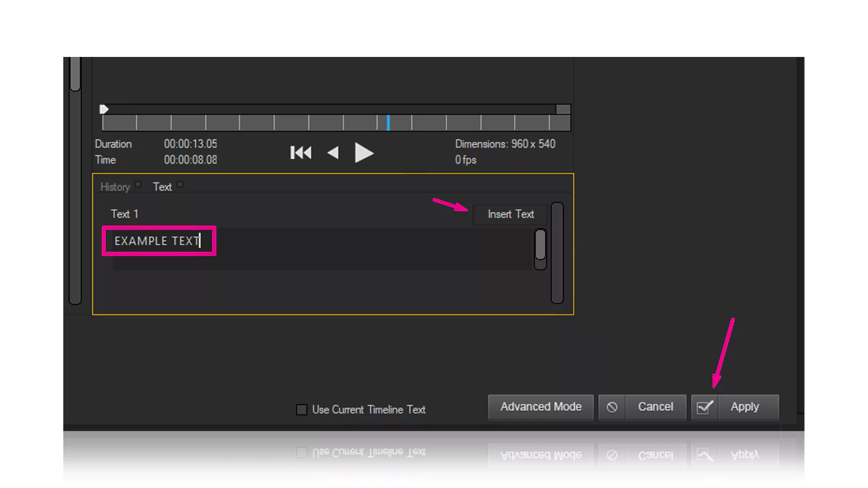Enable Use Current Timeline Text checkbox
Image resolution: width=868 pixels, height=488 pixels.
click(302, 409)
